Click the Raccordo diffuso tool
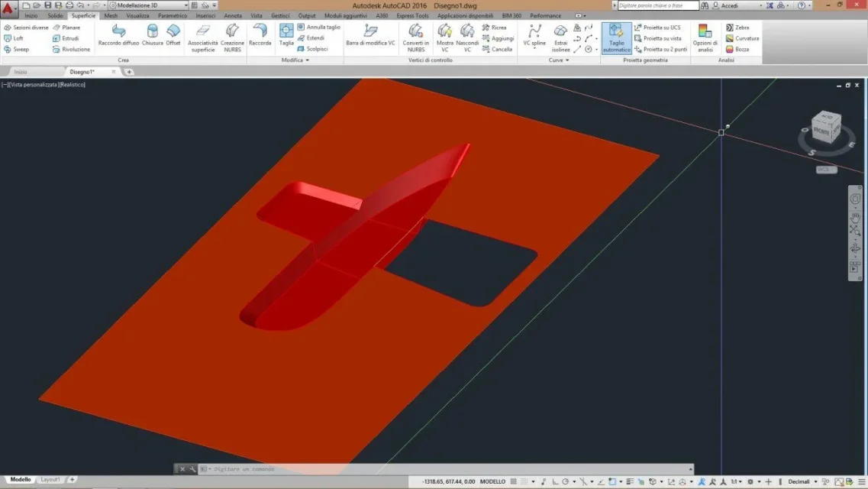Image resolution: width=868 pixels, height=489 pixels. coord(118,35)
